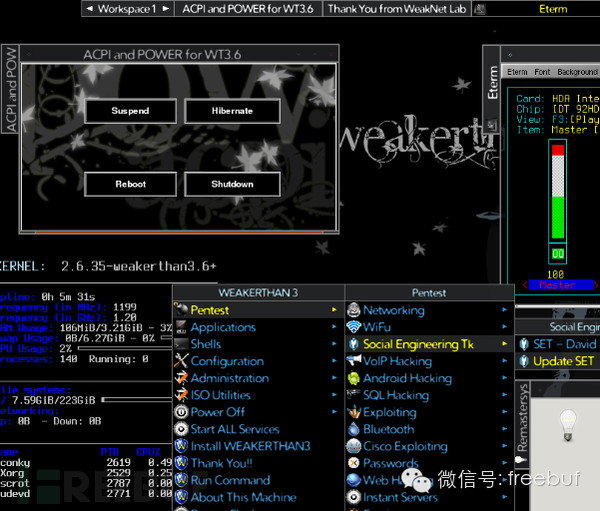Click Xorg process row in list

click(86, 473)
